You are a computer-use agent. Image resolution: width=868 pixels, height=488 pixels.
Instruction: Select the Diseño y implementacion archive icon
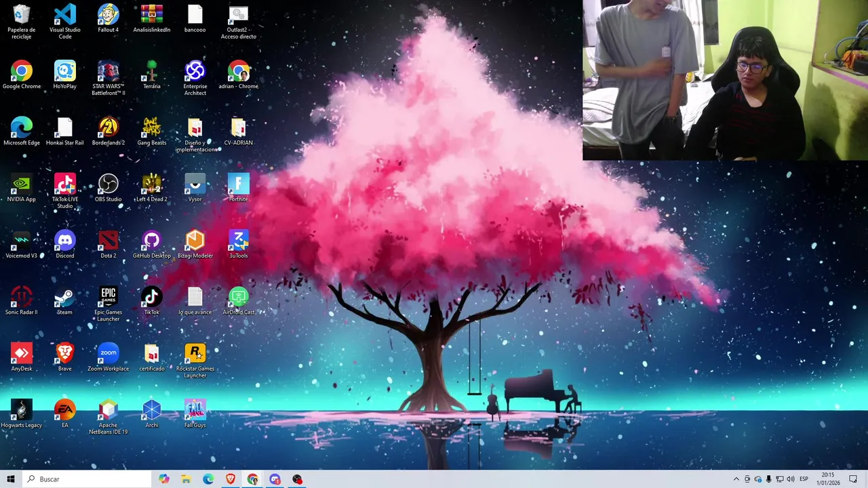tap(195, 127)
